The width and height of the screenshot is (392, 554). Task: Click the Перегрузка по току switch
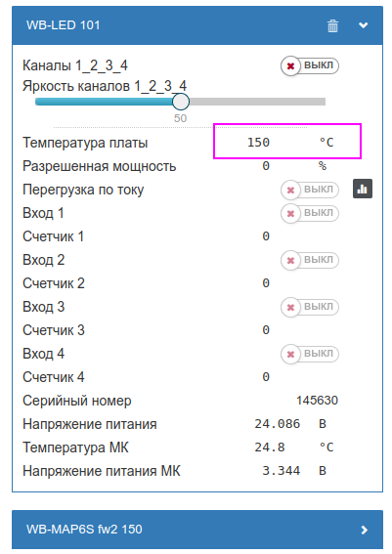(310, 190)
